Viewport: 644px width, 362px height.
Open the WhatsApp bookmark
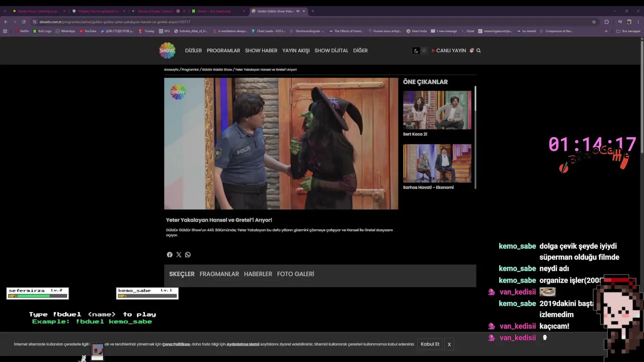pyautogui.click(x=65, y=31)
